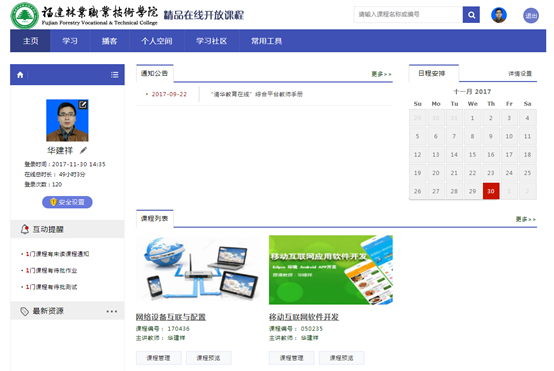
Task: Click the round logout icon
Action: pos(531,16)
